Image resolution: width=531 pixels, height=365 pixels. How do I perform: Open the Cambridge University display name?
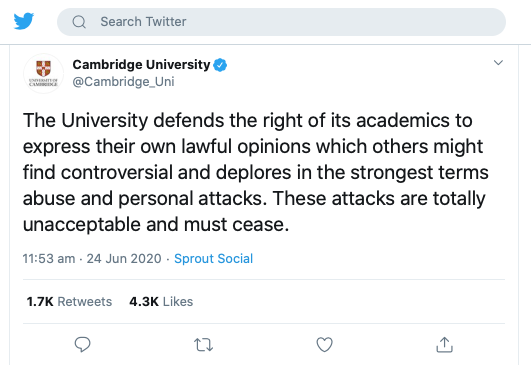tap(141, 64)
